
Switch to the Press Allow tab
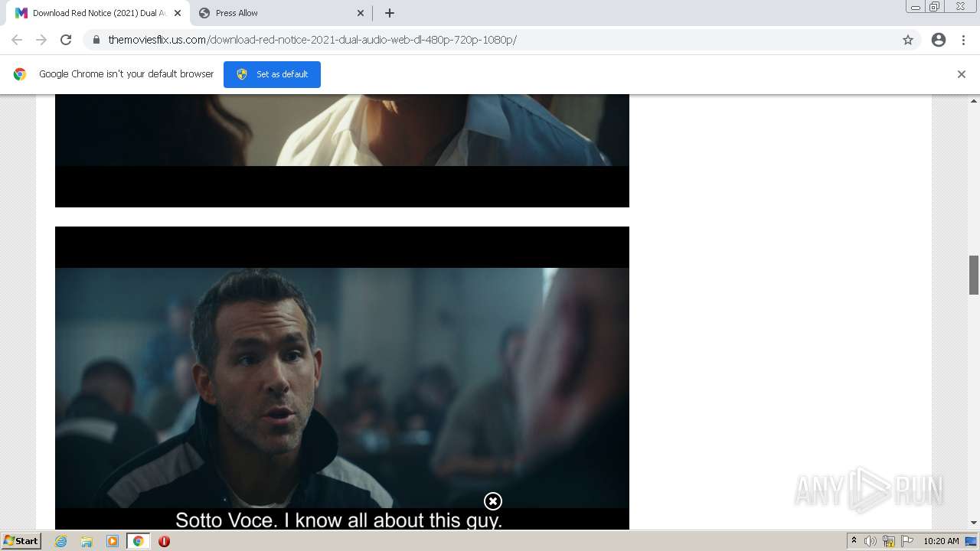coord(282,13)
